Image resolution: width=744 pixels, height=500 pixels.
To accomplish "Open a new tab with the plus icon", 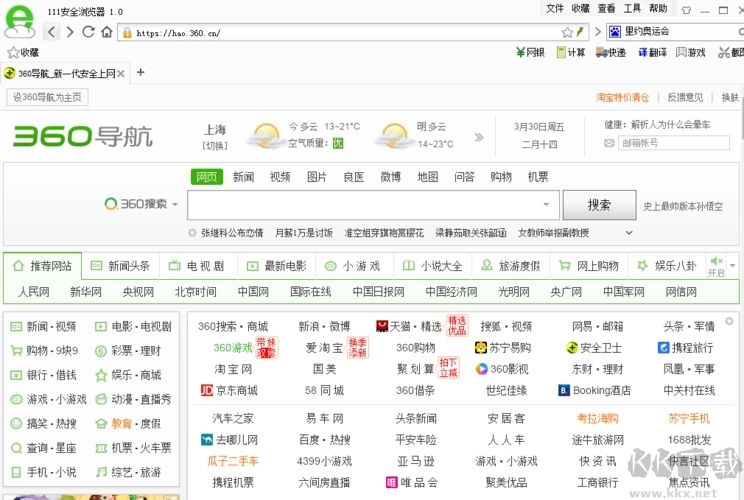I will 140,72.
